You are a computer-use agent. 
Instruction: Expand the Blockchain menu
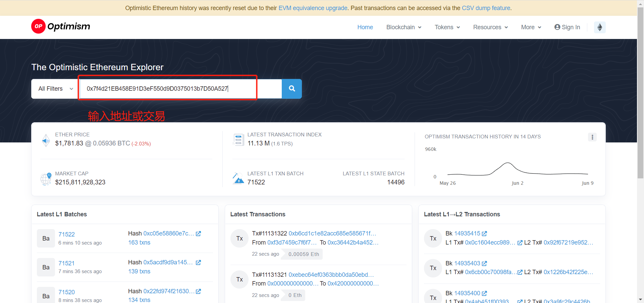tap(404, 27)
